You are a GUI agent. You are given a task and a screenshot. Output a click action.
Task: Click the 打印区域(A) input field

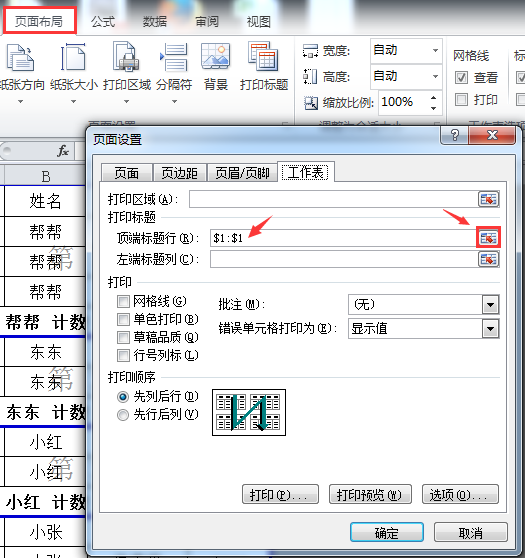(x=334, y=199)
